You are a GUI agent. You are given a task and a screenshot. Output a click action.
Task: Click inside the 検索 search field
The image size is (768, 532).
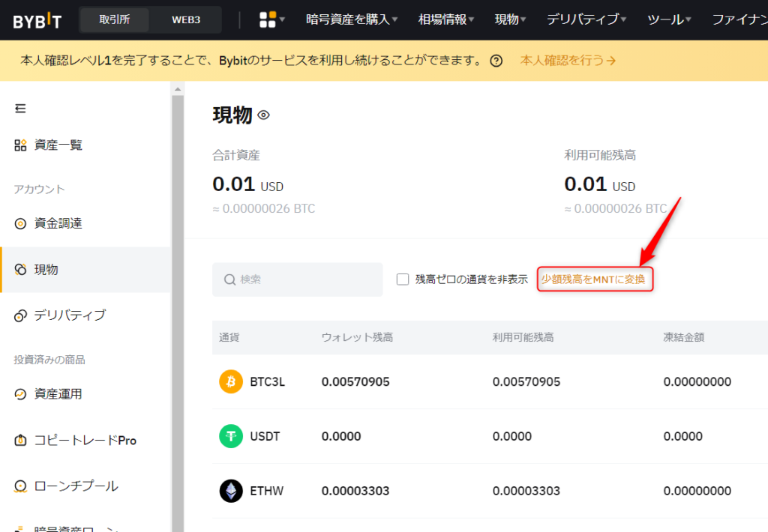click(297, 279)
